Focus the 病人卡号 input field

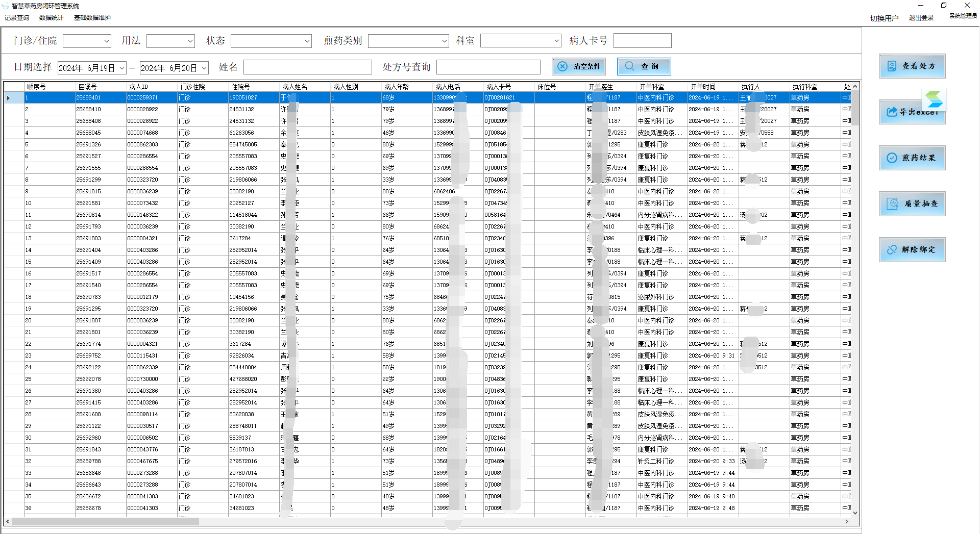642,41
